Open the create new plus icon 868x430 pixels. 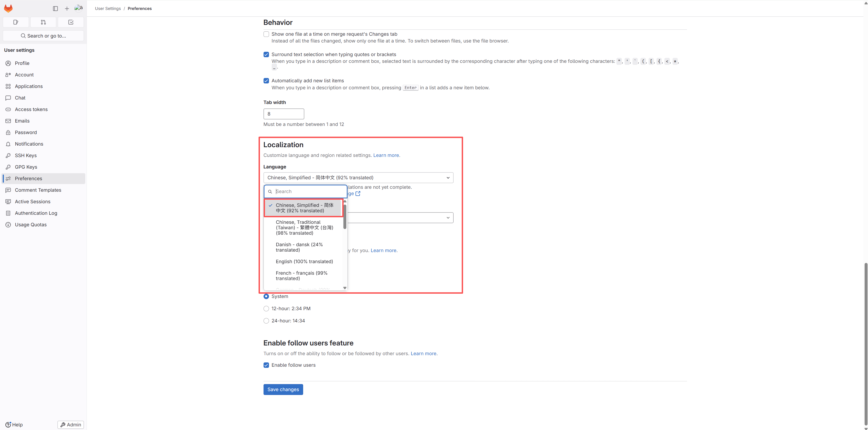click(x=67, y=8)
